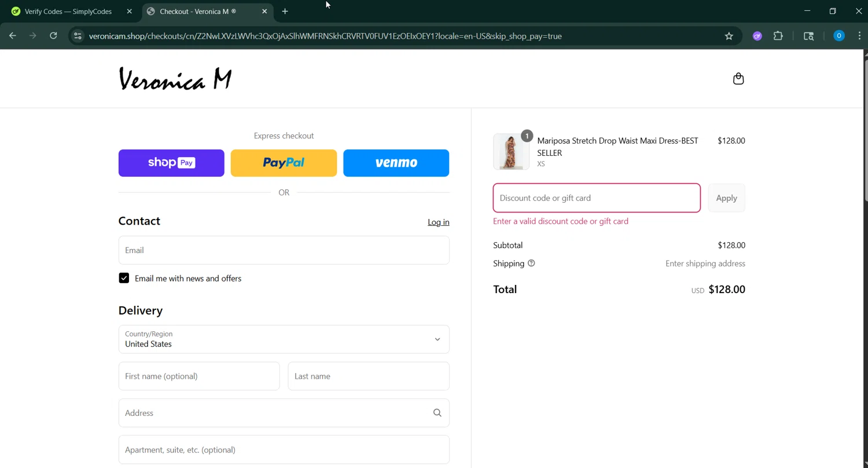Open the purple SimplyCodes extension icon
The image size is (868, 468).
coord(757,36)
